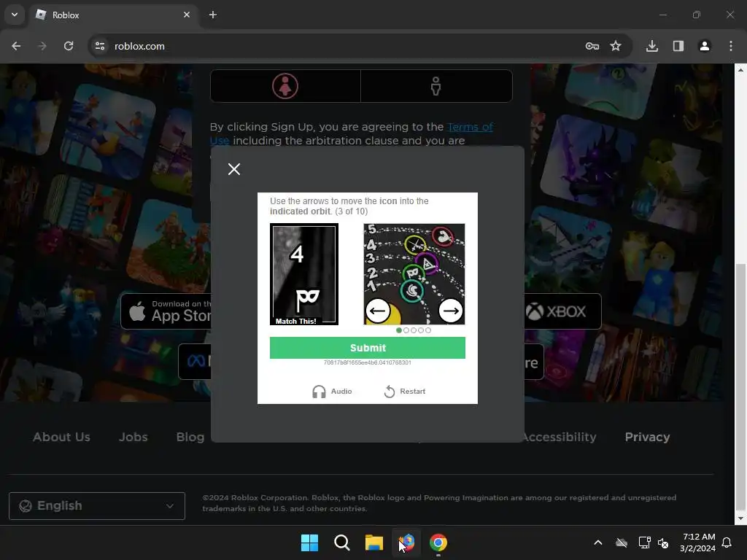Open the Accessibility footer link
The height and width of the screenshot is (560, 747).
pyautogui.click(x=560, y=437)
